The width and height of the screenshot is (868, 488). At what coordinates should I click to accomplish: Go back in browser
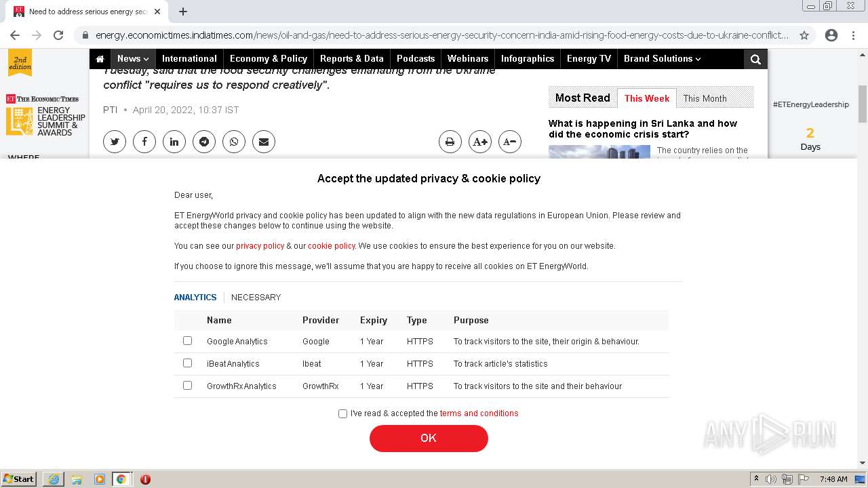tap(15, 35)
